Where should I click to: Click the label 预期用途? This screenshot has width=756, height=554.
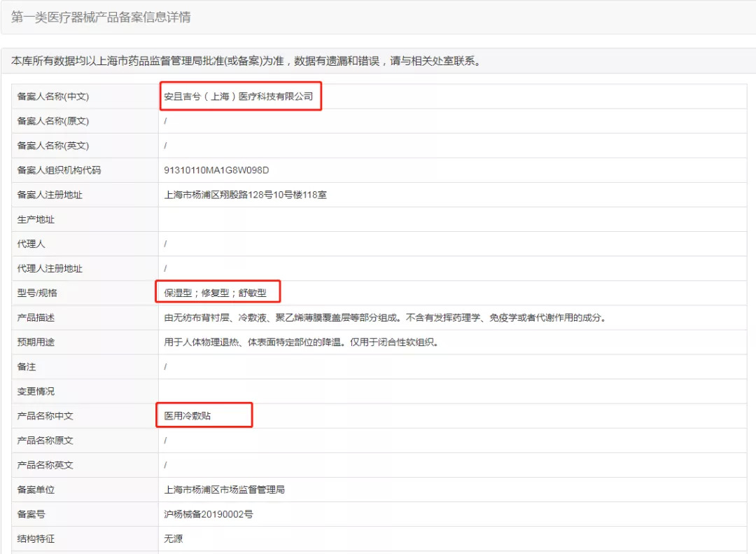pyautogui.click(x=36, y=342)
